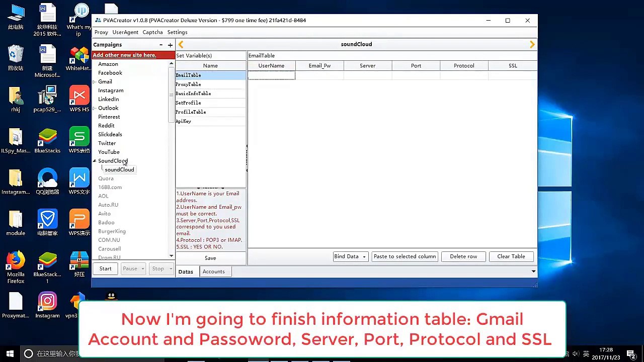Click the minus icon in Campaigns header

(161, 45)
